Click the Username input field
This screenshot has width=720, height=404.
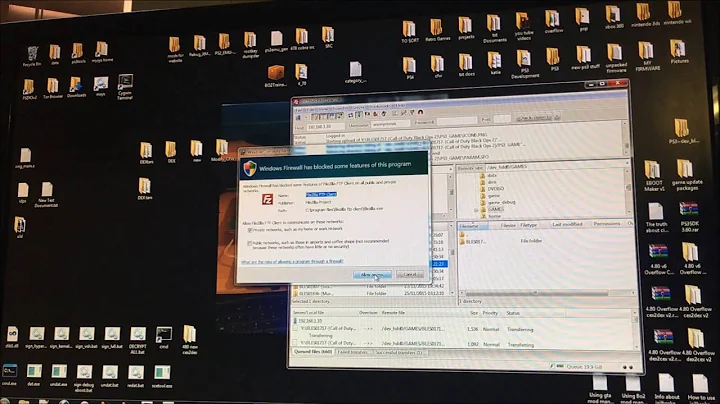391,124
